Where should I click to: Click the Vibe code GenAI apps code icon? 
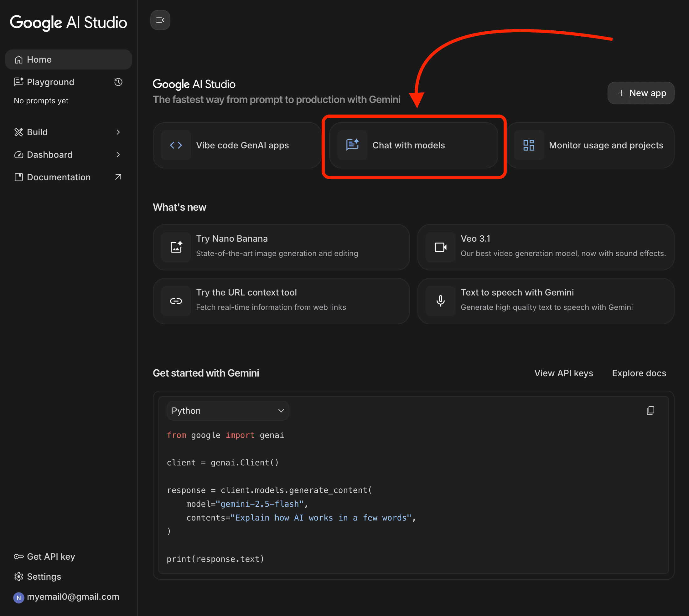(x=176, y=145)
